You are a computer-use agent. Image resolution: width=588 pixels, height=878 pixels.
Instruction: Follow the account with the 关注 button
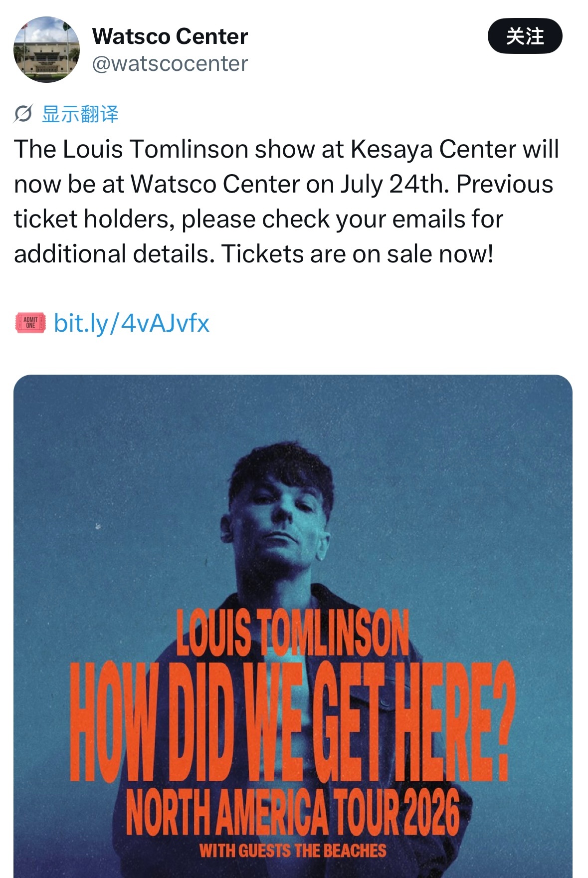point(525,36)
